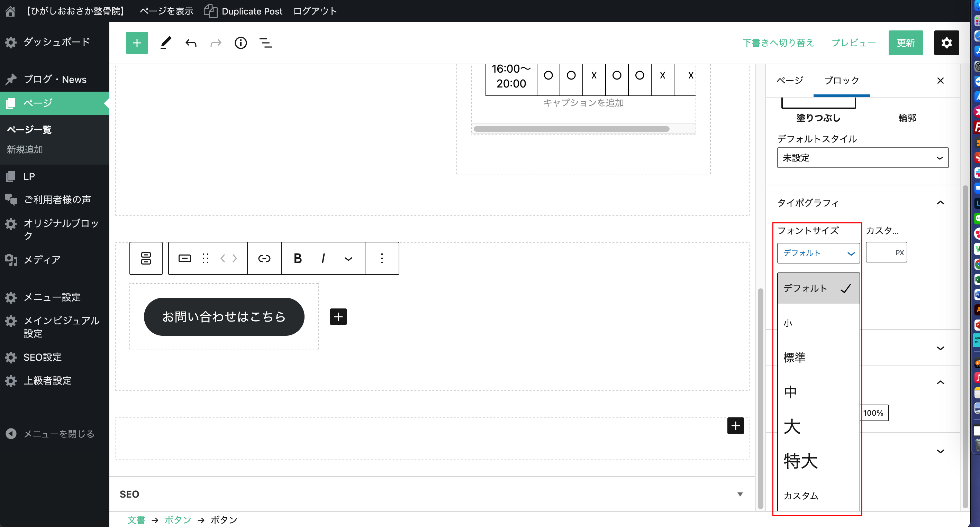Click the 更新 update button

click(x=906, y=43)
